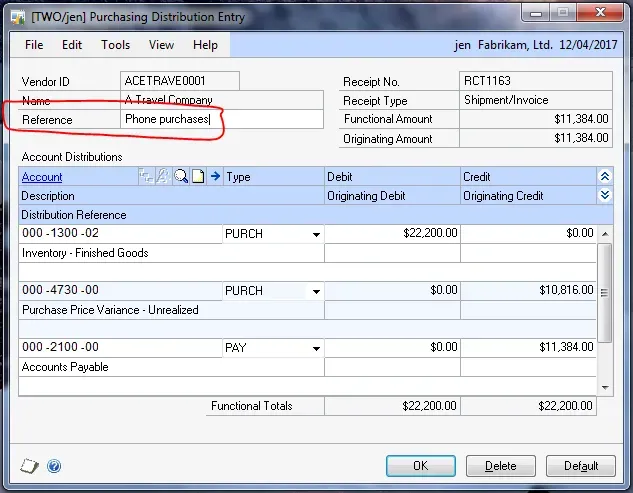This screenshot has width=633, height=493.
Task: Open the blue help question mark icon
Action: (x=54, y=466)
